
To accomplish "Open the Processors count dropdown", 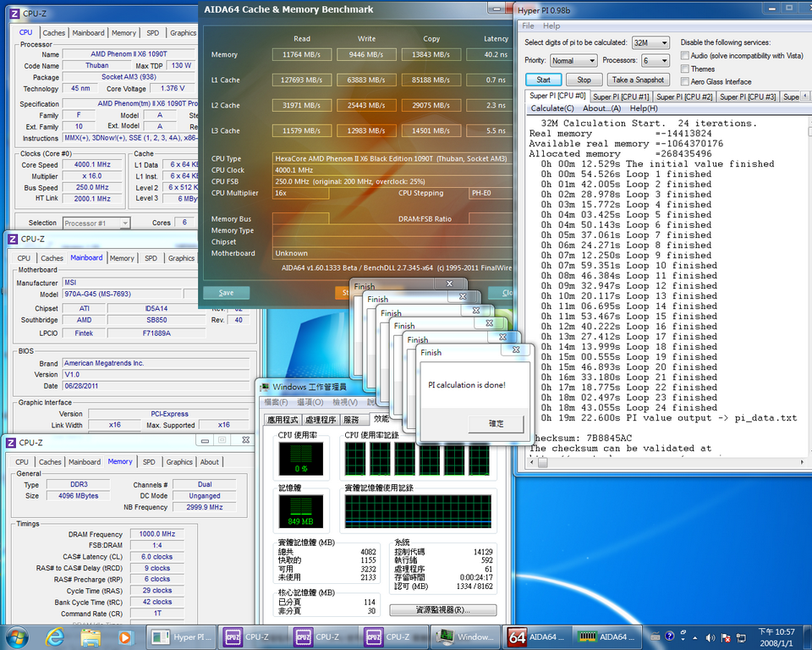I will click(x=656, y=61).
